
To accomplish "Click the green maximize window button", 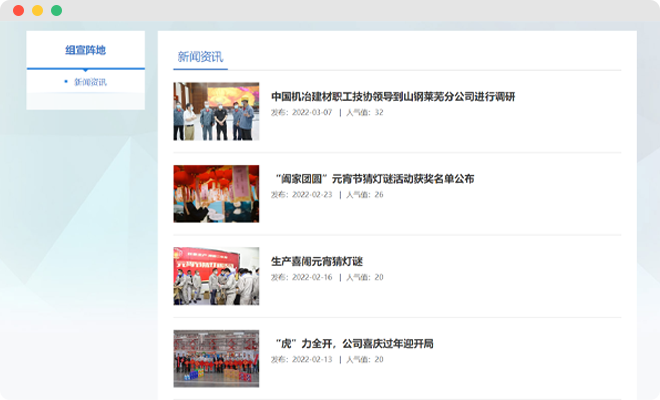I will coord(56,11).
